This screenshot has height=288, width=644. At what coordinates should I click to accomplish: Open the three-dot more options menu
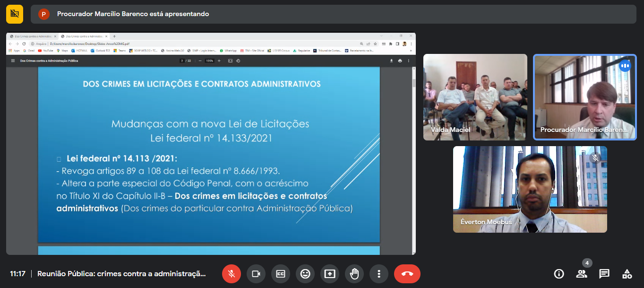pos(379,274)
